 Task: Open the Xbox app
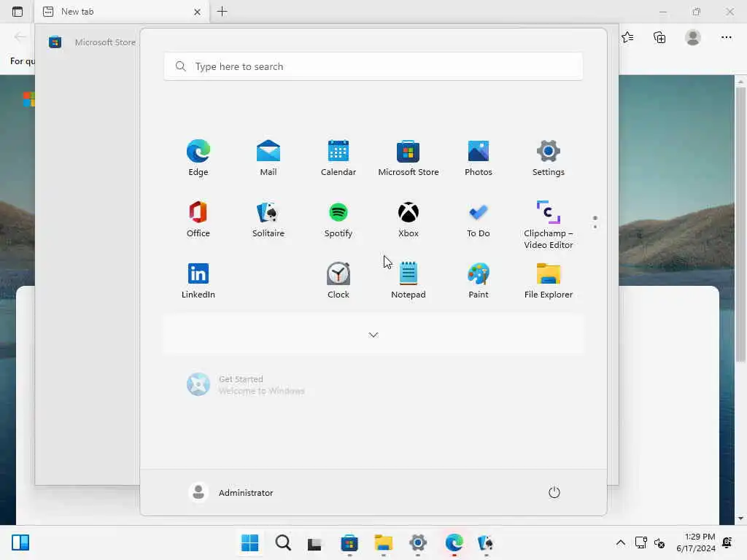pos(409,219)
